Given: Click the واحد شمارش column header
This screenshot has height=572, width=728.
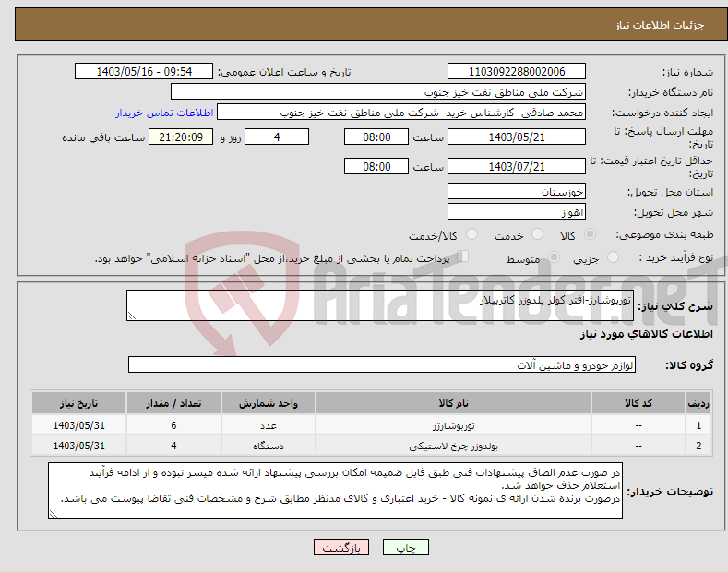Looking at the screenshot, I should tap(269, 403).
